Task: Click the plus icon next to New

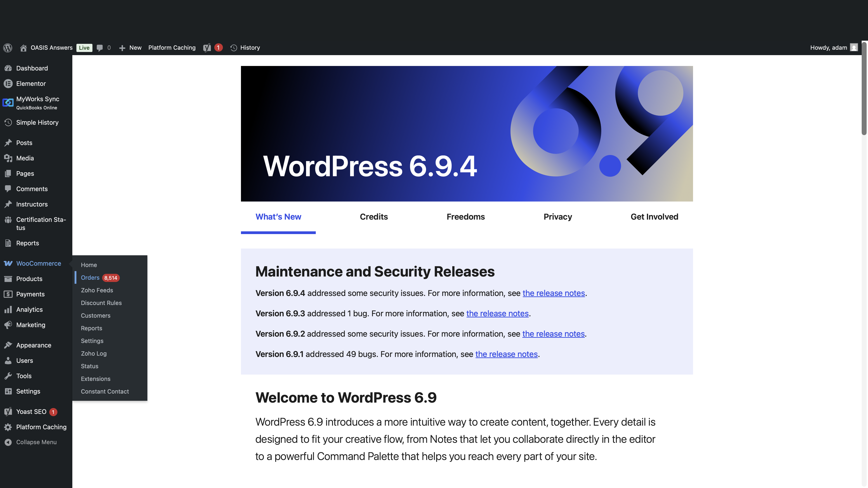Action: [122, 48]
